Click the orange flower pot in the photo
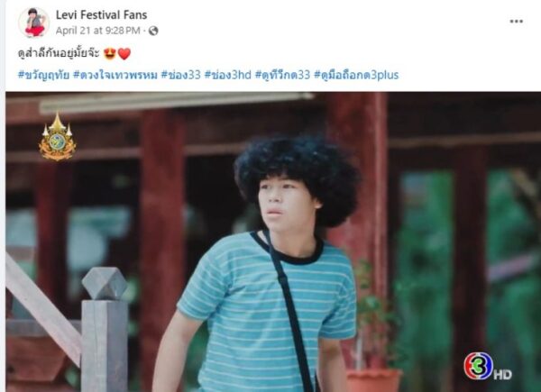Viewport: 541px width, 392px height. (x=374, y=380)
